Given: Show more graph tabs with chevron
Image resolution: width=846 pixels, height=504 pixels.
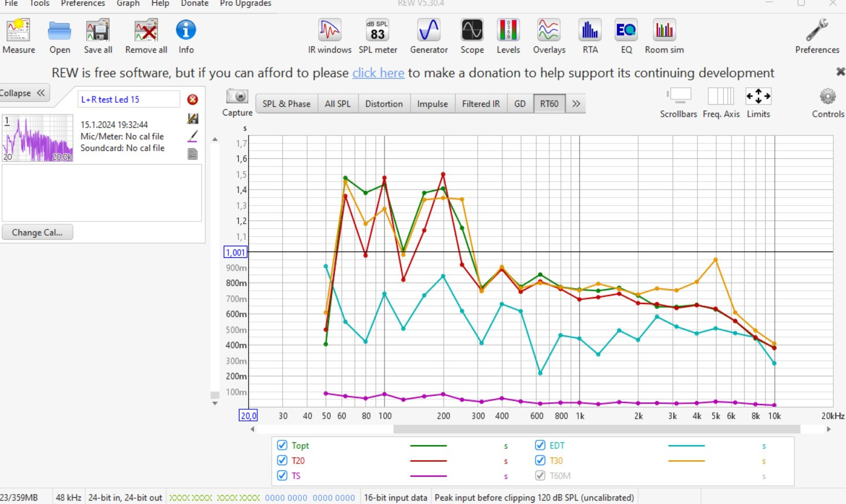Looking at the screenshot, I should click(x=576, y=104).
